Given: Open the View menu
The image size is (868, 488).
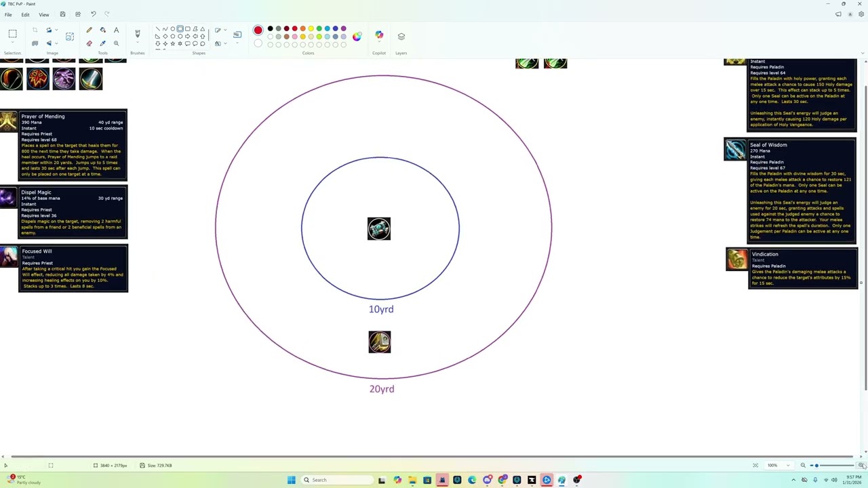Looking at the screenshot, I should pyautogui.click(x=43, y=14).
